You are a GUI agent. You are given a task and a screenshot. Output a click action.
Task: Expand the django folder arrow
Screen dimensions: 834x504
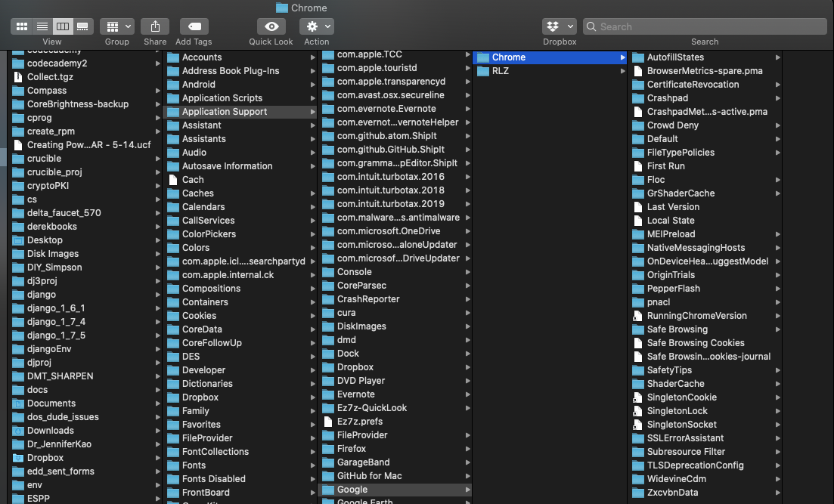coord(157,295)
